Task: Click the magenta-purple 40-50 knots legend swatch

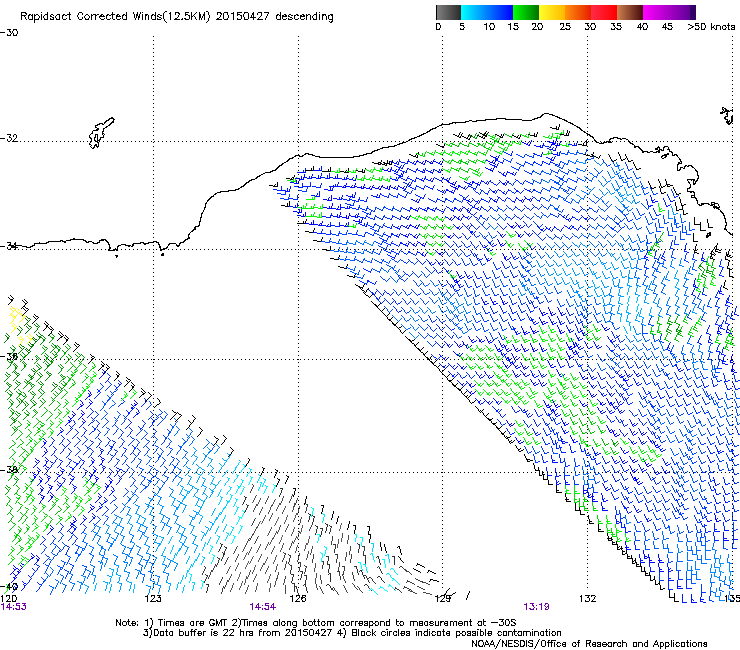Action: point(669,12)
